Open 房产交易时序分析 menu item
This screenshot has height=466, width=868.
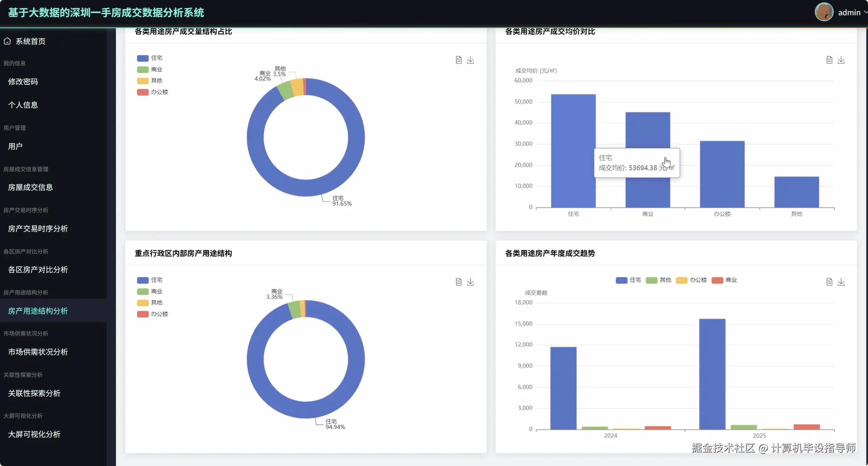[x=38, y=229]
